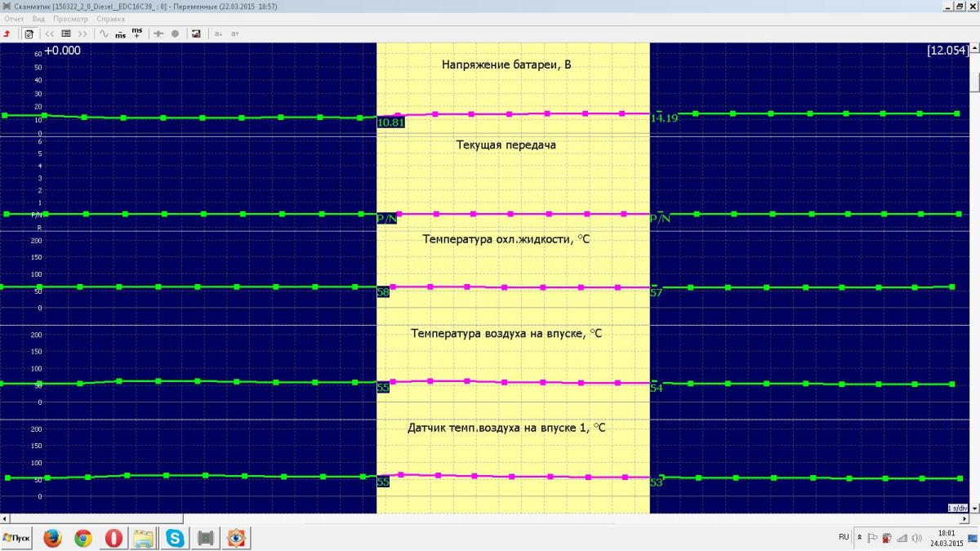Open the variable list icon

[66, 33]
